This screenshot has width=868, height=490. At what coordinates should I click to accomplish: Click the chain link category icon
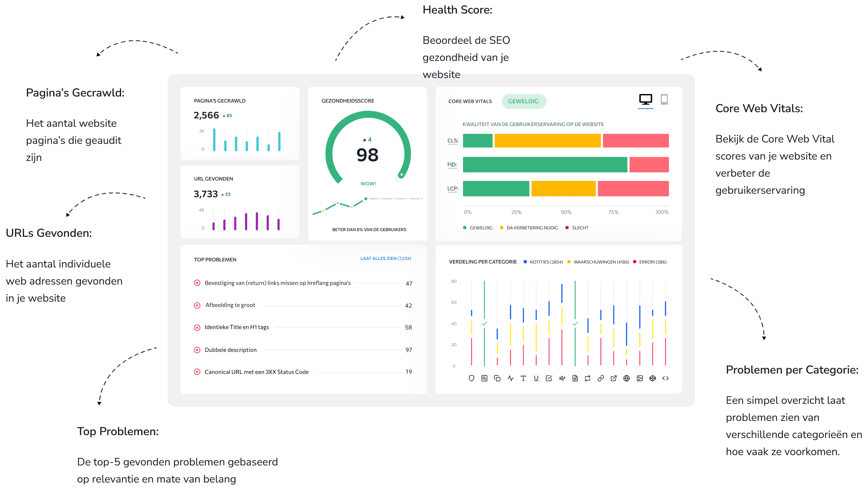tap(601, 378)
